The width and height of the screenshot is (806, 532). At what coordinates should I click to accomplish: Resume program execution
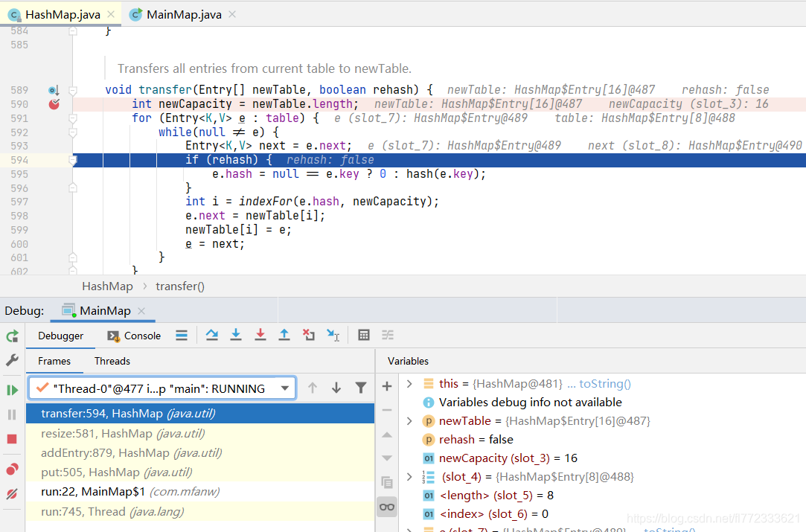(12, 390)
